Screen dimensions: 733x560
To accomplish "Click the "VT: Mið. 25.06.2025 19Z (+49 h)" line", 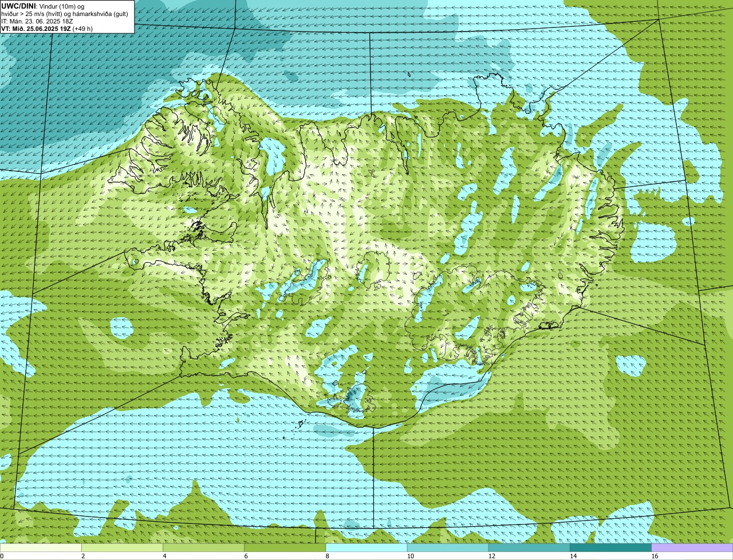I will tap(47, 28).
